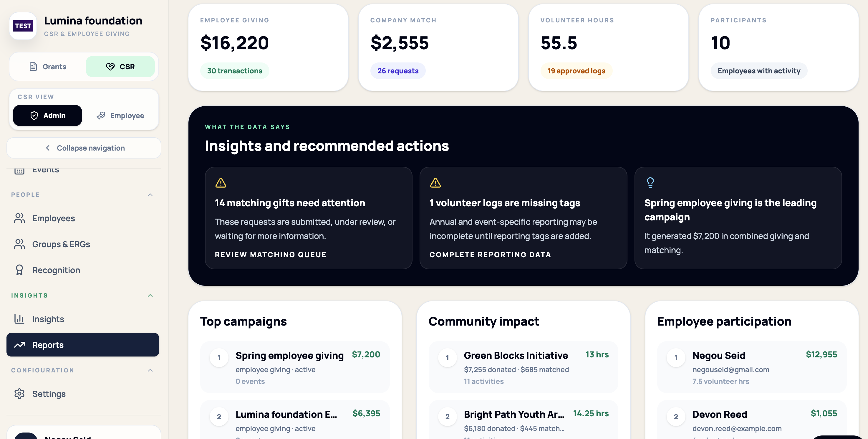Click the lightbulb icon on Spring campaign card
Screen dimensions: 868x439
point(650,183)
